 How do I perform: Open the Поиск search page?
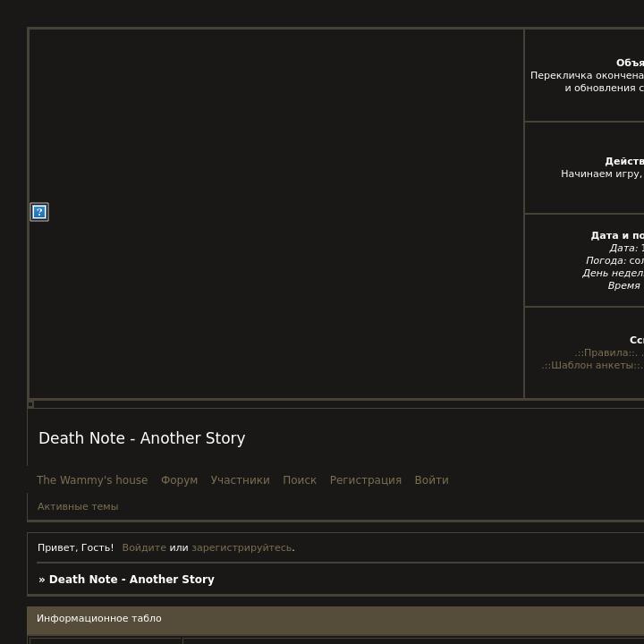pos(300,480)
